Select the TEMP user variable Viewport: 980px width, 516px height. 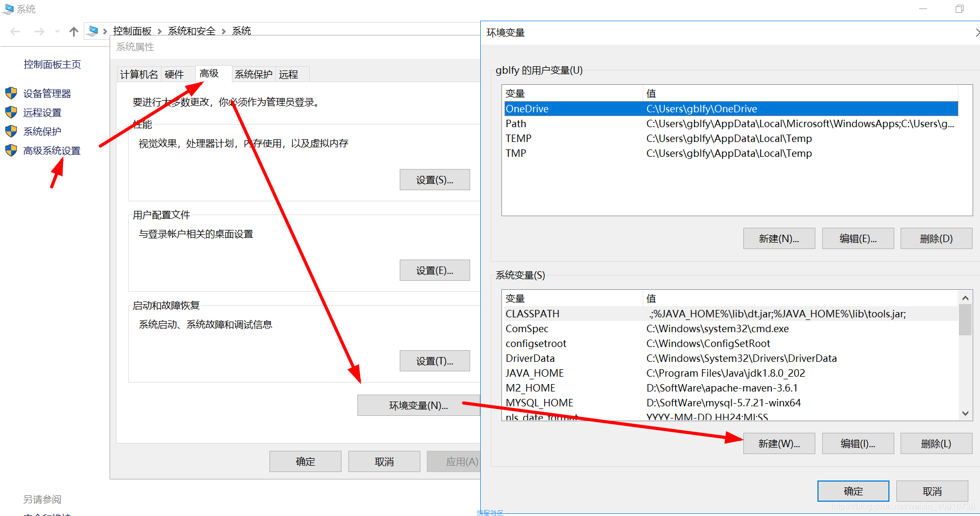(x=731, y=138)
